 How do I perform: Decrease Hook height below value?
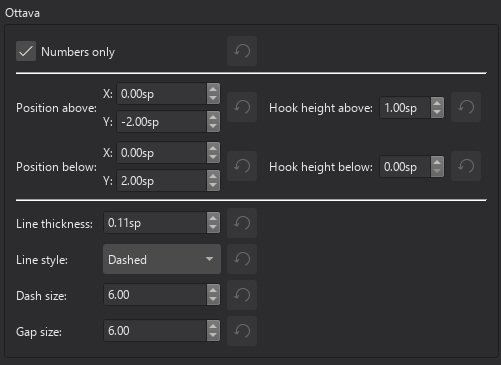[x=437, y=172]
